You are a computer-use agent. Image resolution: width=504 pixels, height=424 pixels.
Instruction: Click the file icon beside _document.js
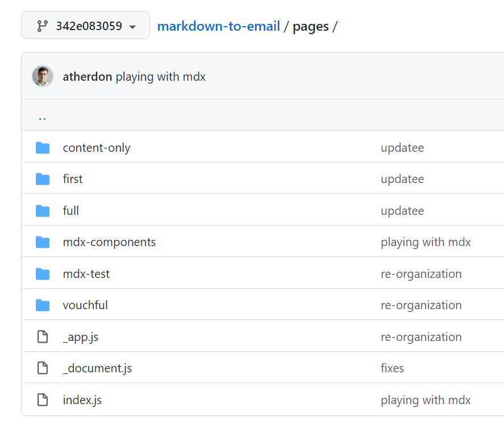(x=43, y=368)
